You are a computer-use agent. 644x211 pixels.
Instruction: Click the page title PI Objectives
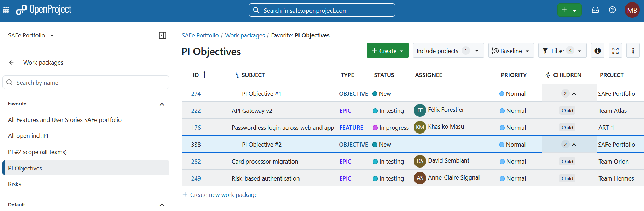[211, 52]
